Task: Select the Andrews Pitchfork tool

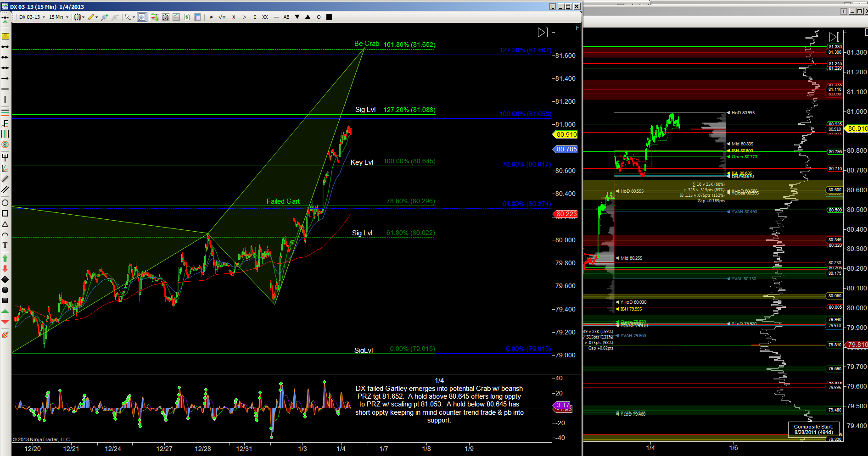Action: pos(5,157)
